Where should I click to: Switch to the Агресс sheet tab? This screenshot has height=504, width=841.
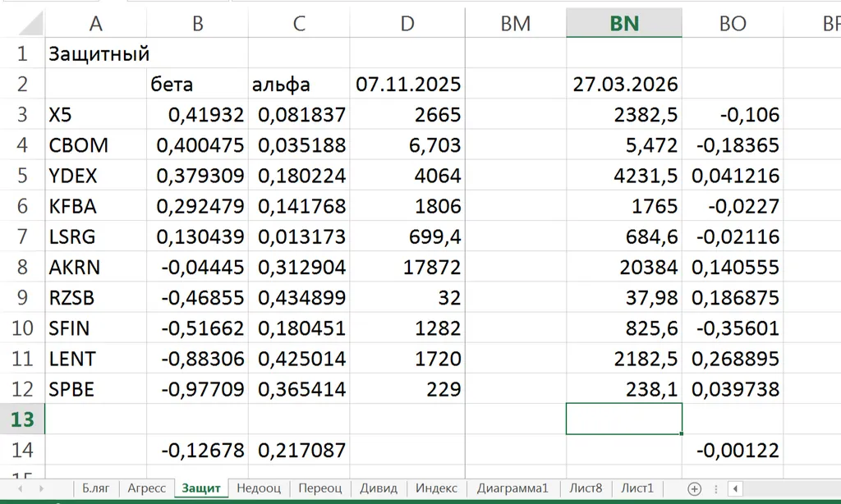146,488
